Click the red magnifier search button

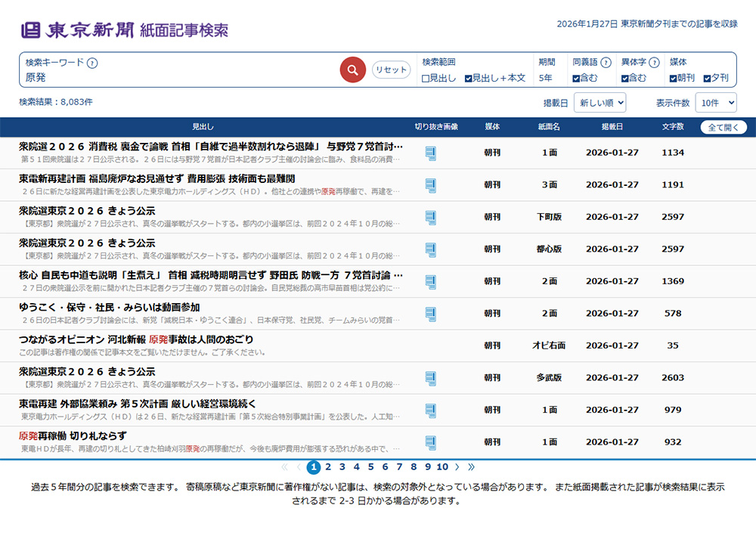coord(352,70)
